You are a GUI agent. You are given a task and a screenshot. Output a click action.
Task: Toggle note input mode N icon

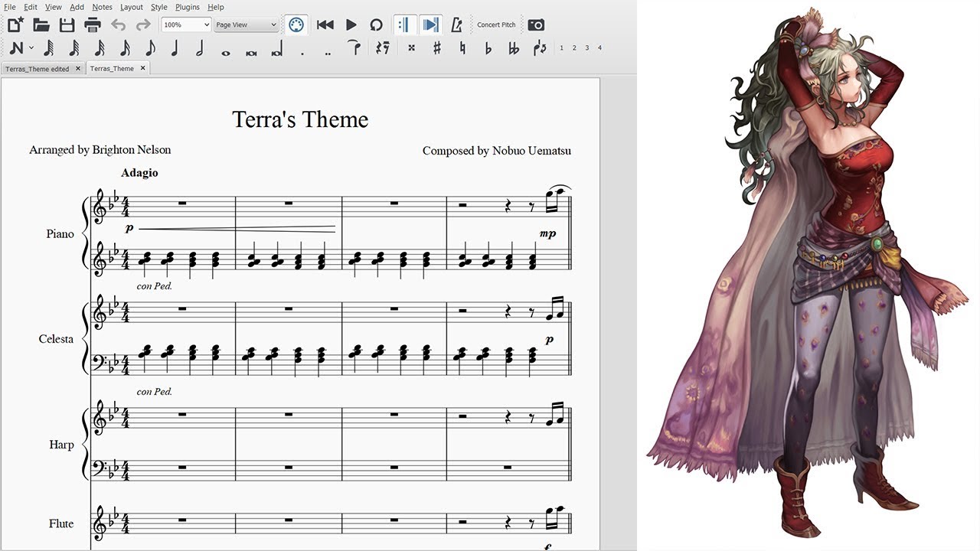17,48
